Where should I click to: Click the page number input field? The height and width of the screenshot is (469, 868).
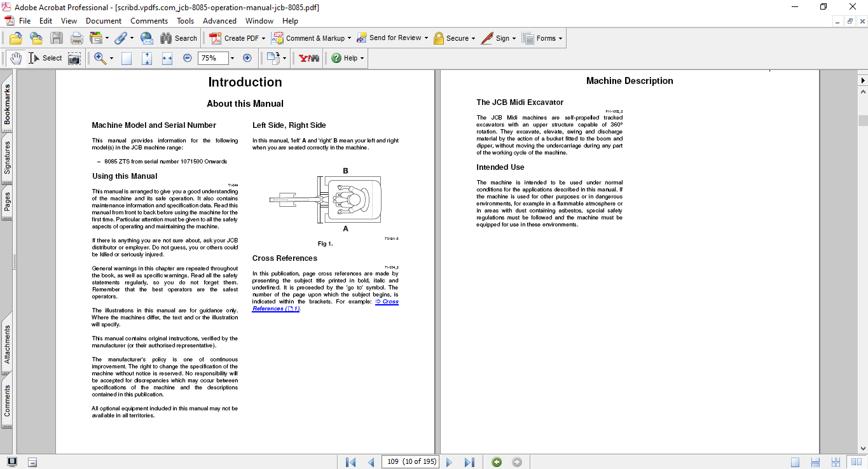(411, 461)
